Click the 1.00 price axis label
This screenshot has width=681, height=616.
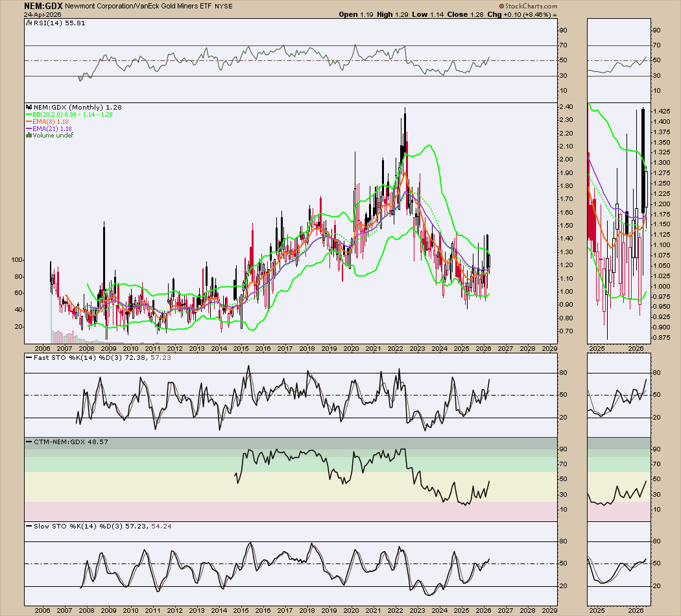click(x=566, y=292)
